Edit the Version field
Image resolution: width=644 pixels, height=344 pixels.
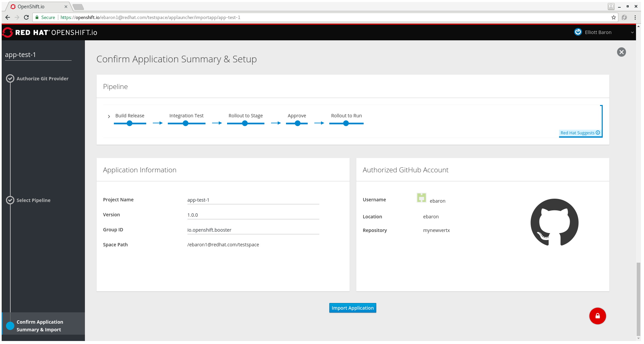coord(253,215)
